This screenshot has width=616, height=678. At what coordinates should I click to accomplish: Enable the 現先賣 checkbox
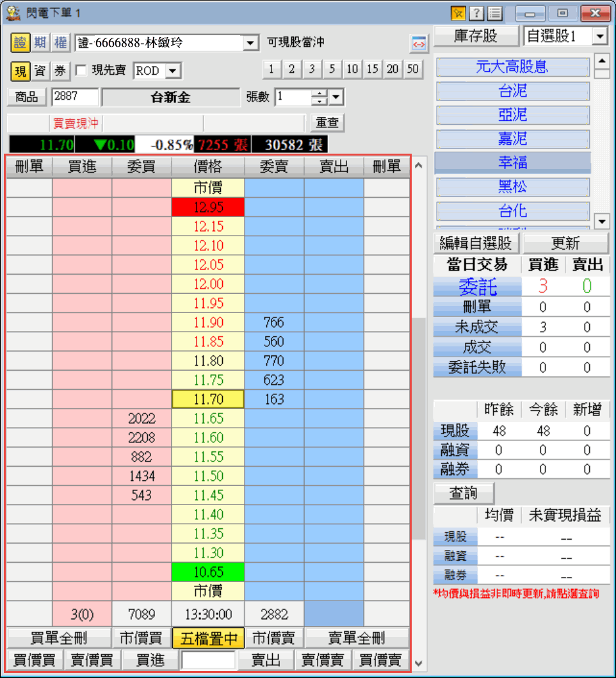coord(81,70)
